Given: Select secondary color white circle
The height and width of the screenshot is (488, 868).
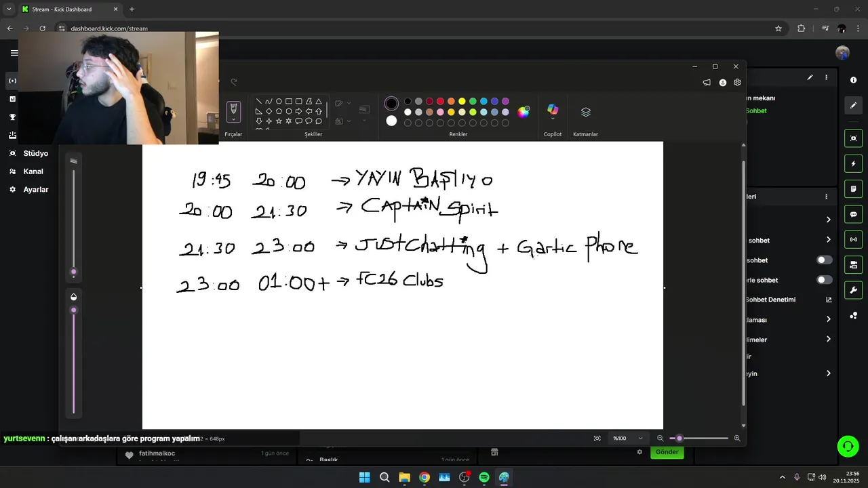Looking at the screenshot, I should [391, 121].
